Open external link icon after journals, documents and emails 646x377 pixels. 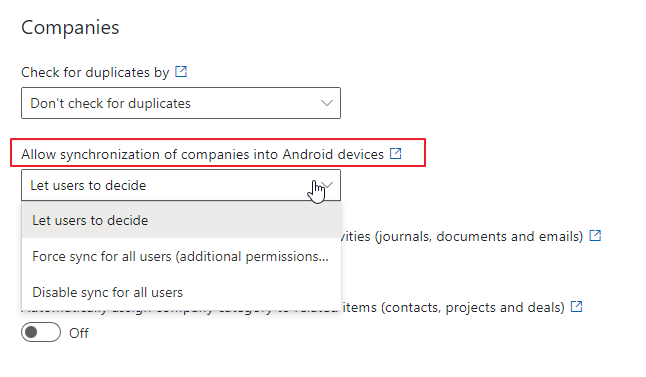coord(595,235)
